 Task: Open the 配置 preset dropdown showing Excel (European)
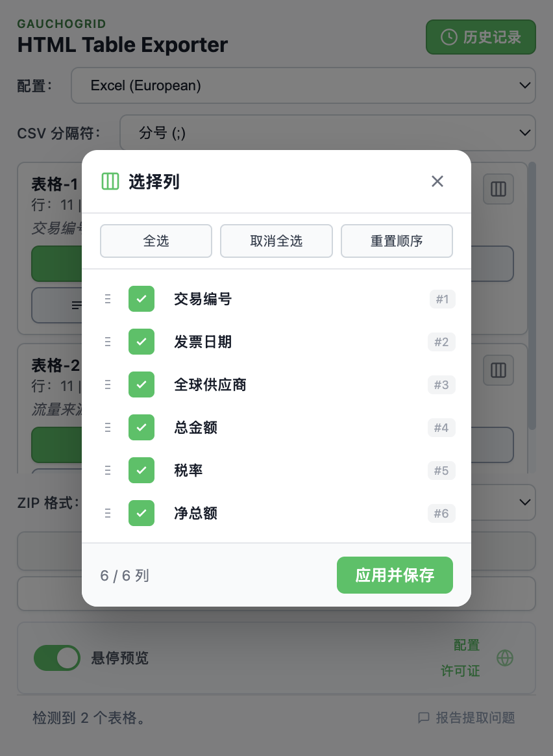[x=303, y=85]
